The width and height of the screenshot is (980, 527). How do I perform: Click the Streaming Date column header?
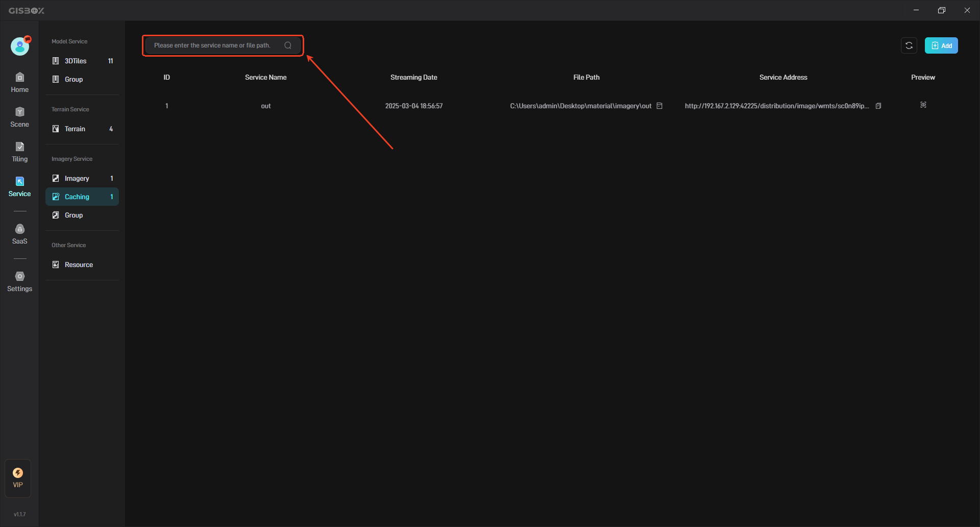[413, 77]
